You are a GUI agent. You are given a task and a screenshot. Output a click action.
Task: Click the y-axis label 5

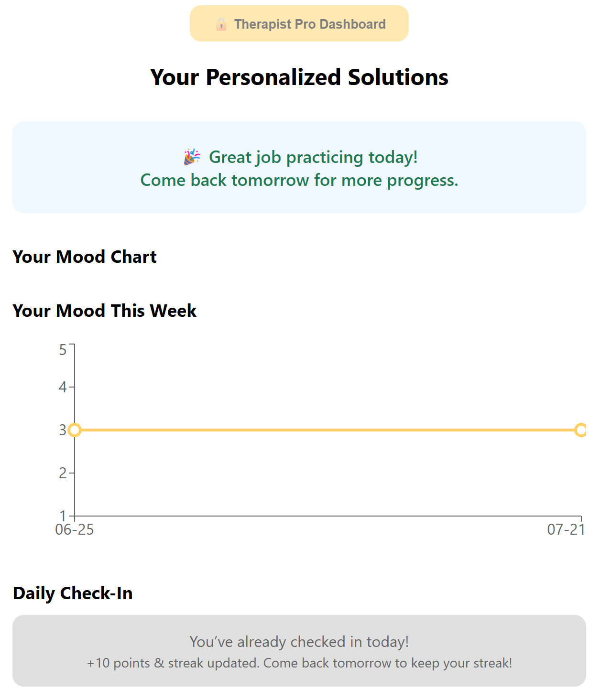point(63,350)
